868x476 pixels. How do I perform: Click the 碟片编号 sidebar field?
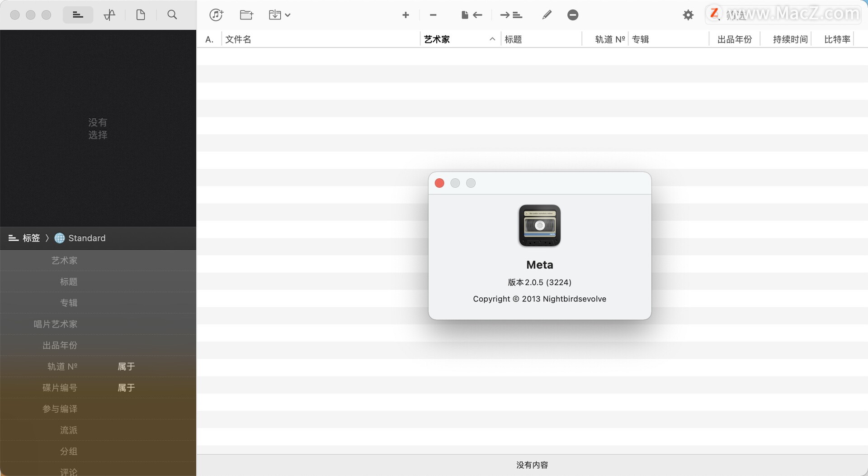(x=98, y=388)
